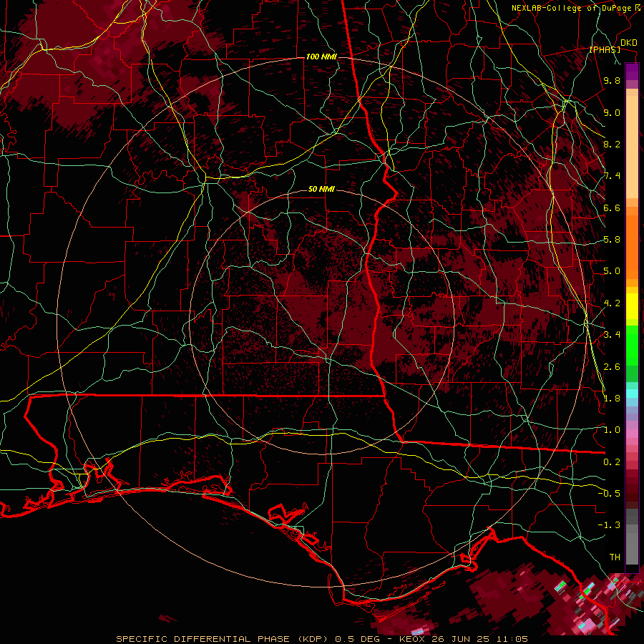
Task: Pick the bright green color bar band
Action: [632, 345]
